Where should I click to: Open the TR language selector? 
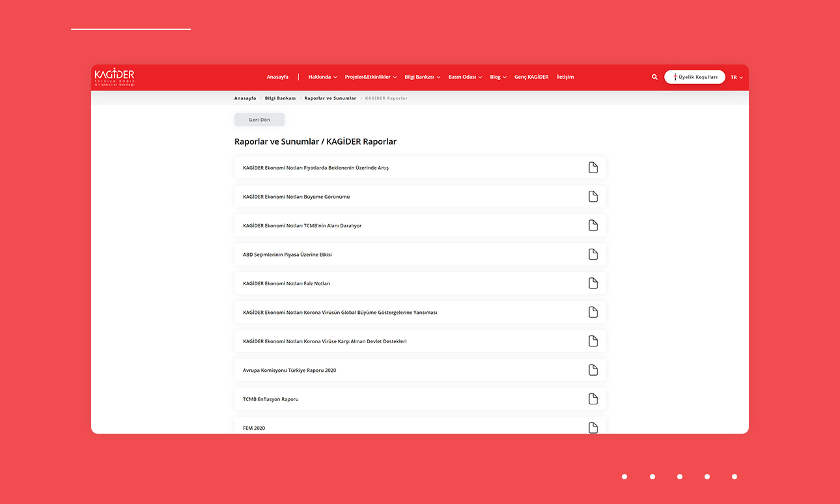(x=736, y=77)
